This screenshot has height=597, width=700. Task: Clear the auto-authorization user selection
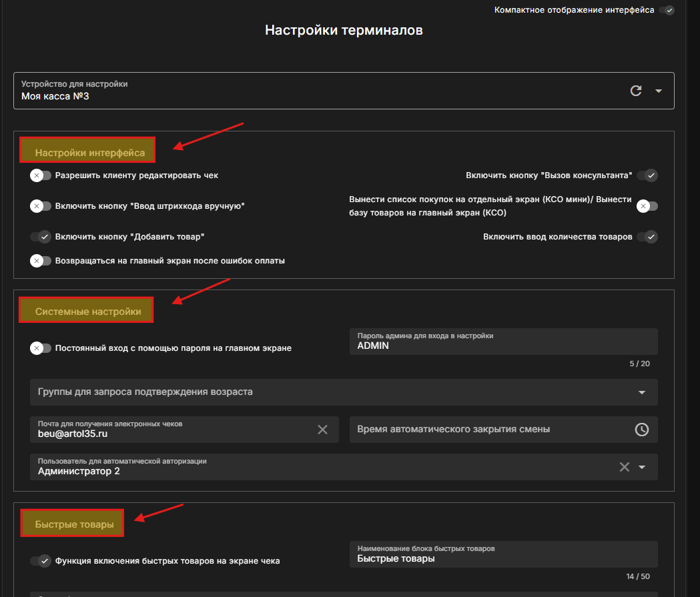click(x=624, y=467)
